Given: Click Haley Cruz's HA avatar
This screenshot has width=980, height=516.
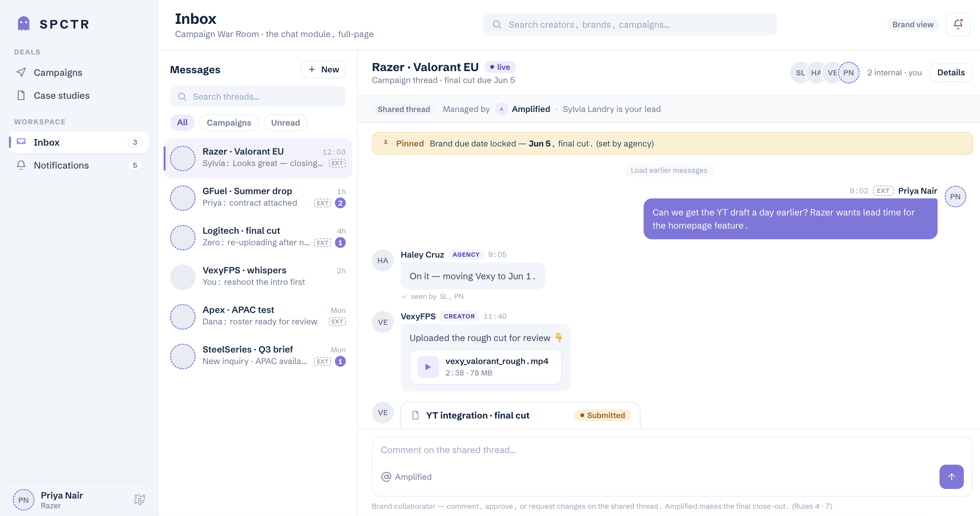Looking at the screenshot, I should (383, 261).
